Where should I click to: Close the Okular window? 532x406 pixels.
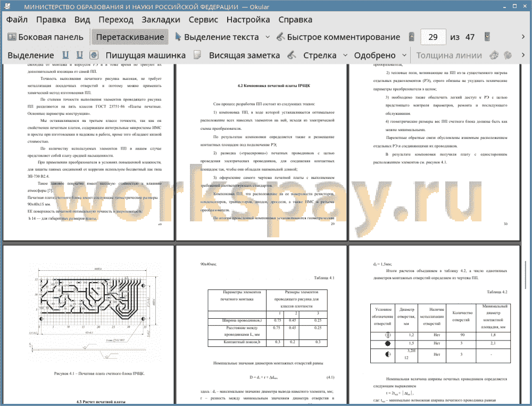click(x=524, y=6)
